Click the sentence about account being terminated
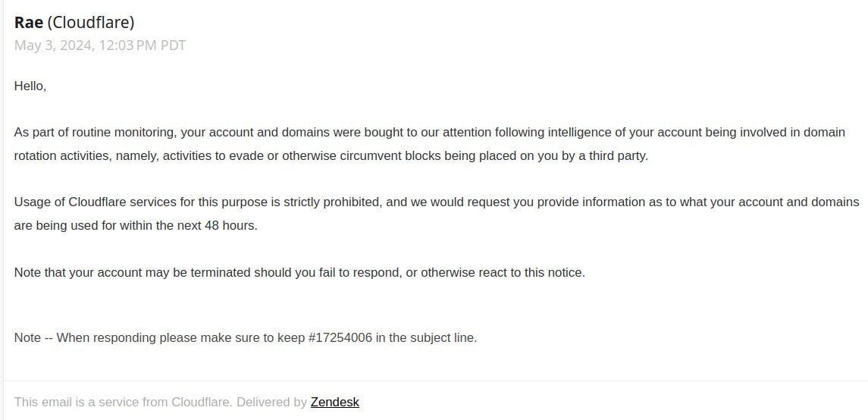Image resolution: width=868 pixels, height=420 pixels. [x=299, y=273]
